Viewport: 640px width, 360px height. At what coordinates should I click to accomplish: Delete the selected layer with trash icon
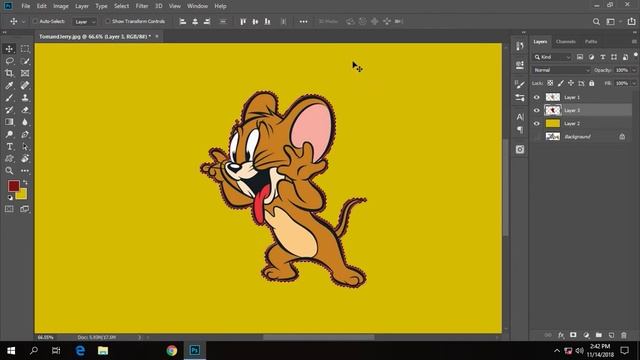pyautogui.click(x=624, y=335)
